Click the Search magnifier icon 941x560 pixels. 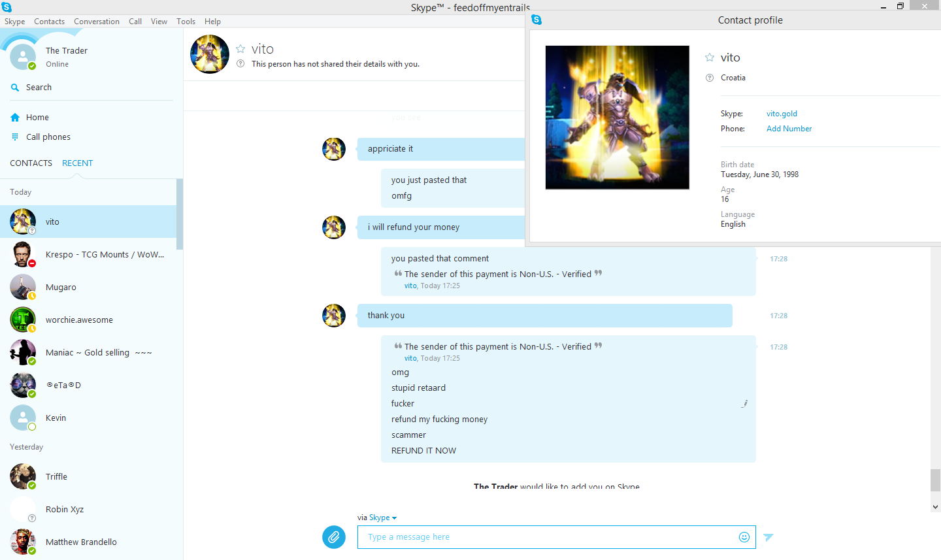tap(15, 87)
